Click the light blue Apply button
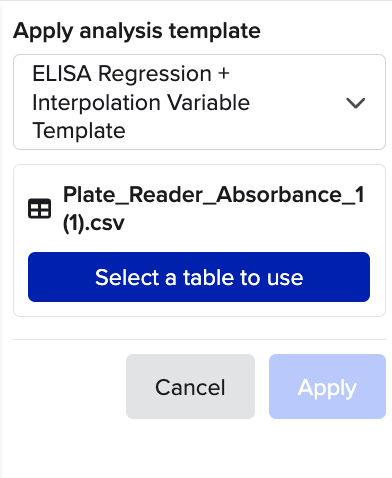The width and height of the screenshot is (392, 478). 327,386
